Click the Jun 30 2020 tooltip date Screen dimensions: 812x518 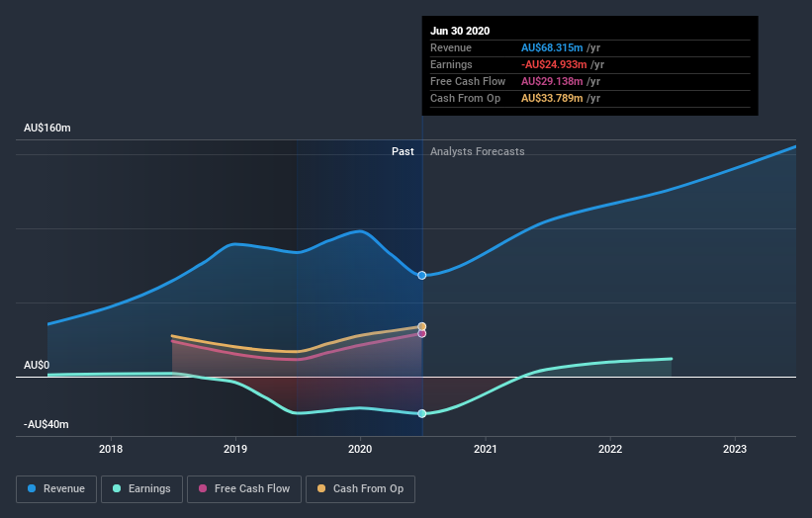[x=460, y=31]
